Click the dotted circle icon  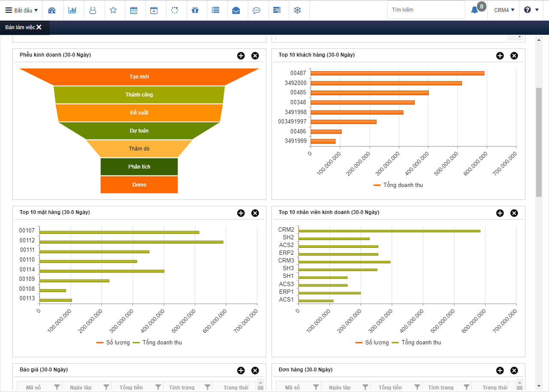pos(175,10)
